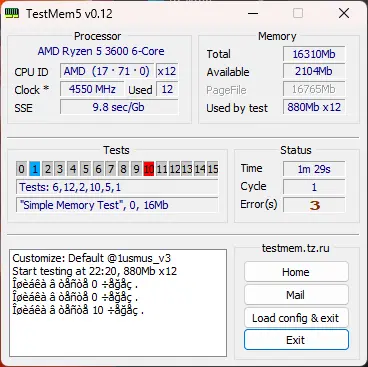Image resolution: width=368 pixels, height=367 pixels.
Task: Select test indicator box 0
Action: click(22, 169)
